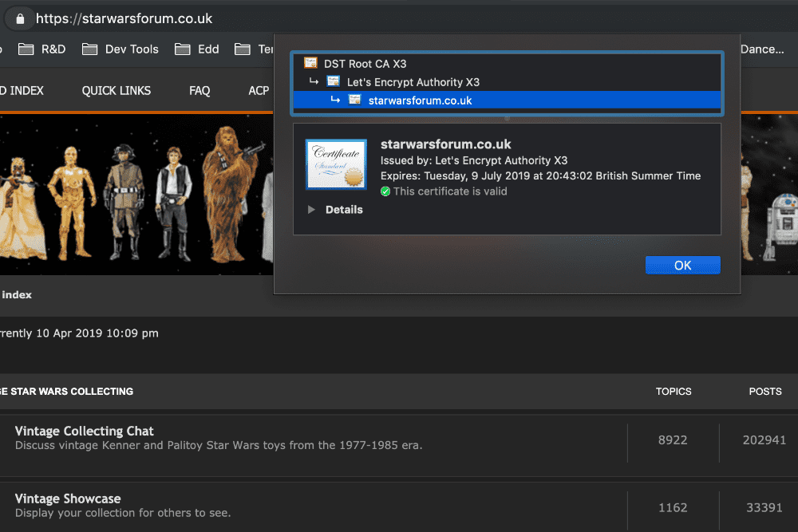Click the '8922' topics count
This screenshot has width=798, height=532.
point(673,440)
